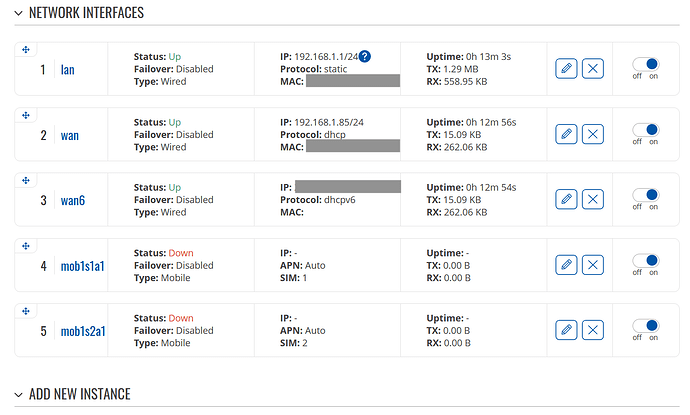
Task: Collapse the Add New Instance section
Action: pos(18,395)
